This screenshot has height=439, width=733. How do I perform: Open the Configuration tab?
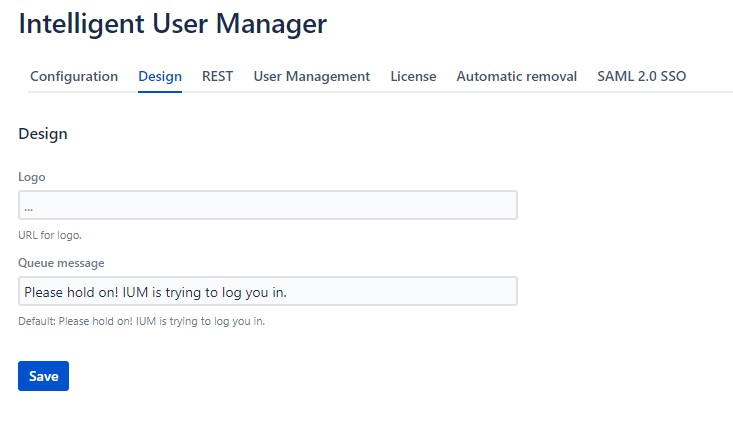point(74,76)
